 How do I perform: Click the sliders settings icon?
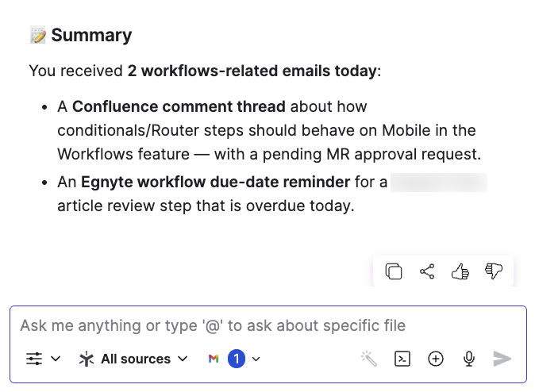34,359
